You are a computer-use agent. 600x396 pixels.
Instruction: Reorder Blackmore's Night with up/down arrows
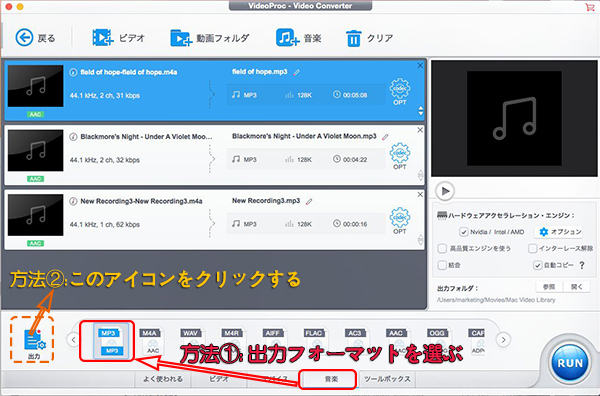[421, 175]
